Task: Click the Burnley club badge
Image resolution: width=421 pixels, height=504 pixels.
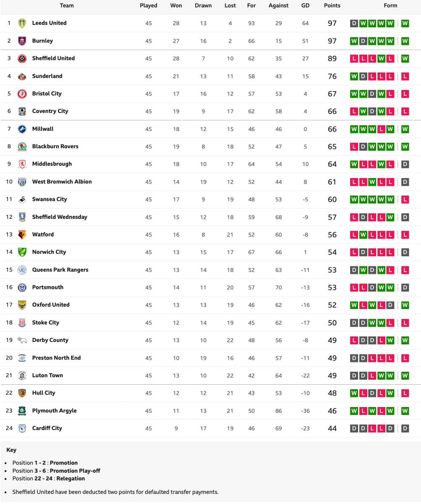Action: click(x=22, y=41)
